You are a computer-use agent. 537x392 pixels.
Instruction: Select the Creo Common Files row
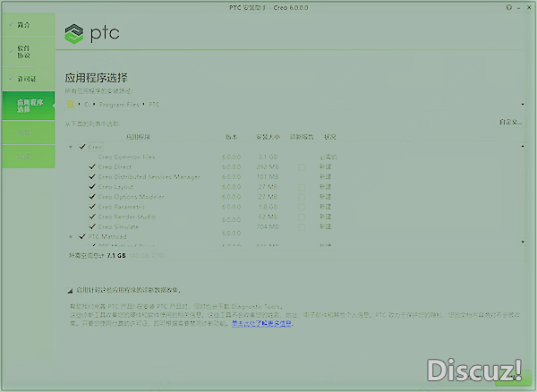[126, 157]
